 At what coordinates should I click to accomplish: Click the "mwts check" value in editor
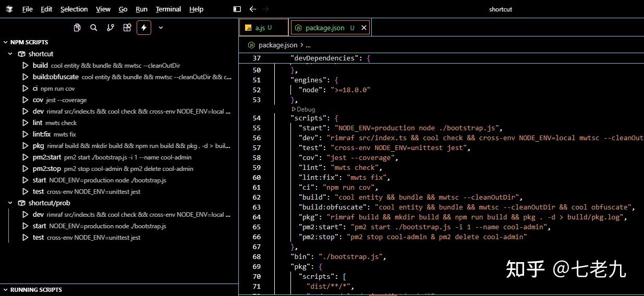[x=355, y=168]
